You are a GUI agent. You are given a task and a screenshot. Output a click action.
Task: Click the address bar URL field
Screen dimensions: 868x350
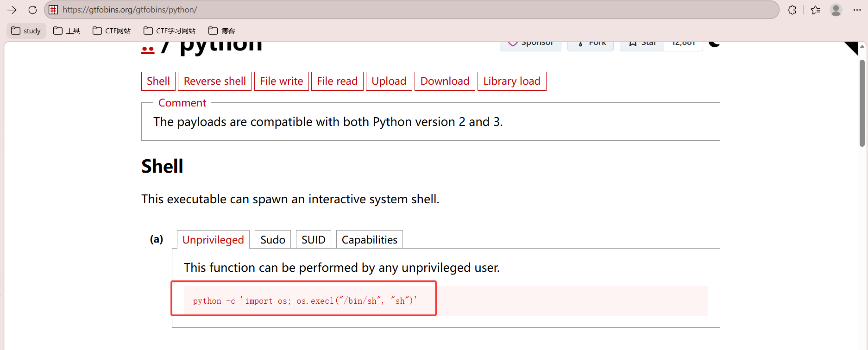pyautogui.click(x=371, y=10)
